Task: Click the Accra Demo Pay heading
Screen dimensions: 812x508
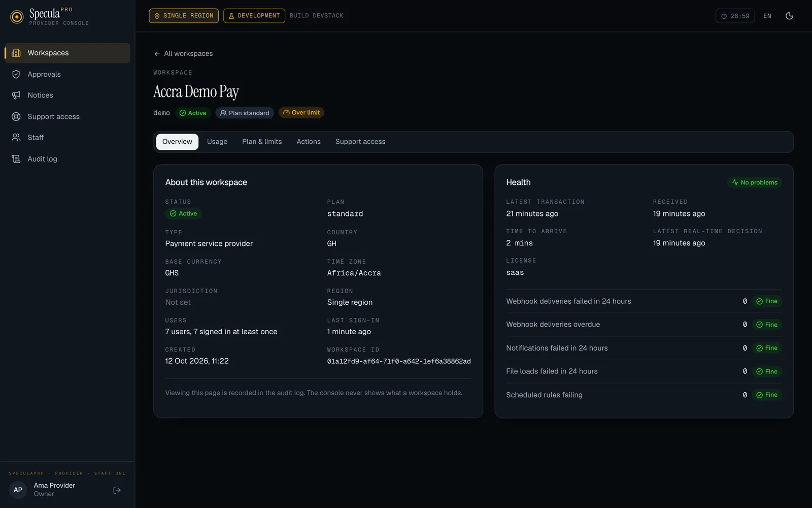Action: click(x=196, y=92)
